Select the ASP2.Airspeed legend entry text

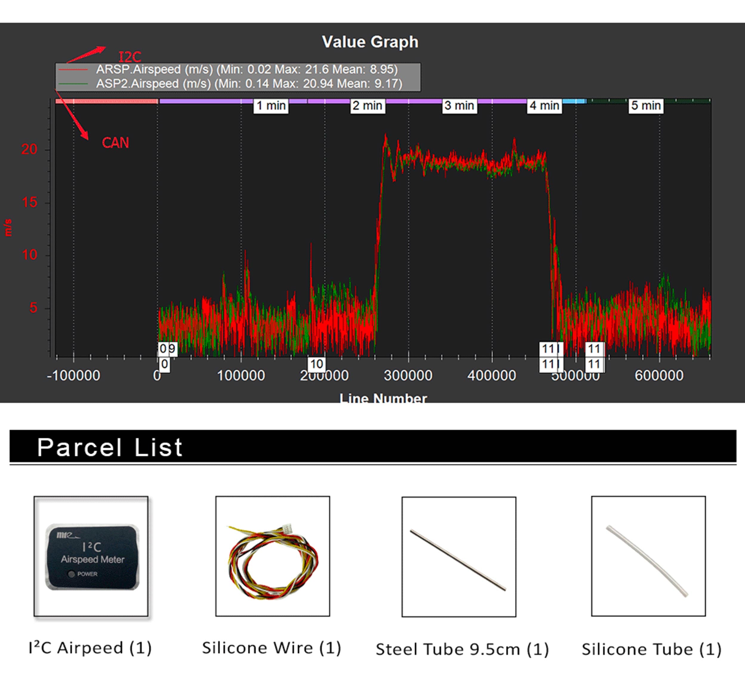[249, 83]
